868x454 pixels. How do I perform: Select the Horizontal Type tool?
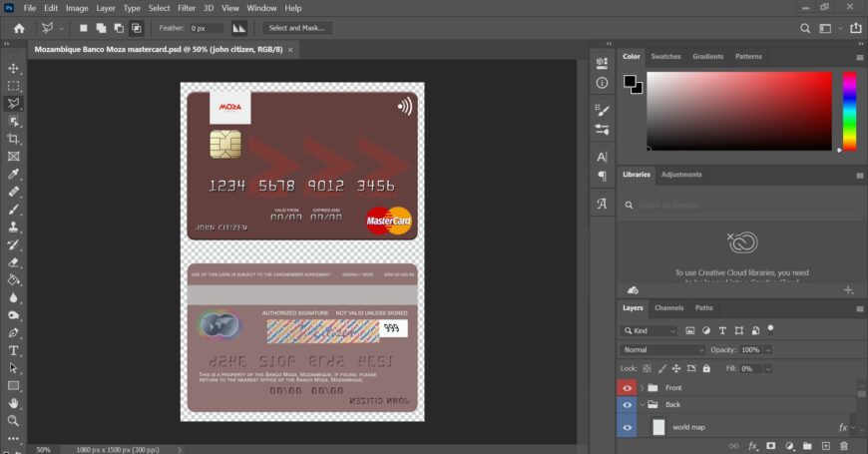(x=13, y=350)
